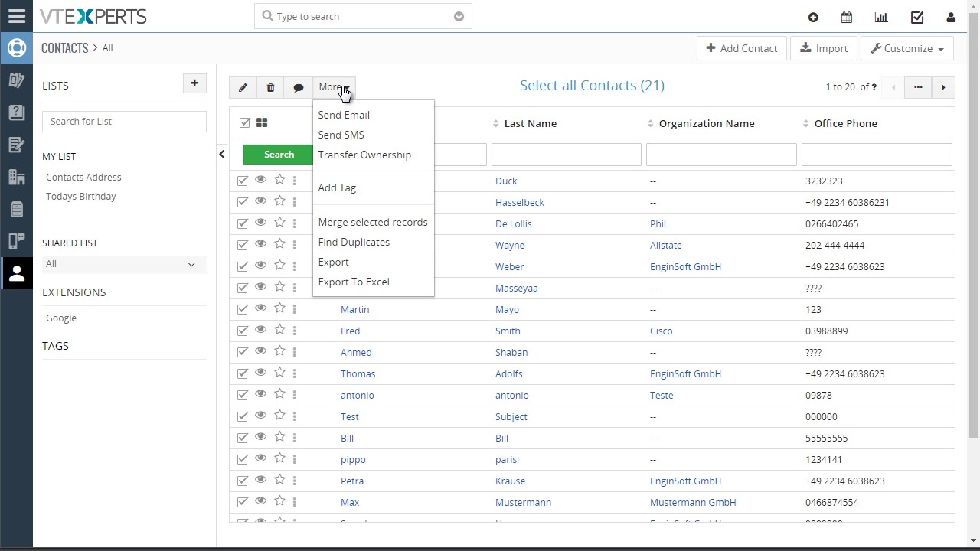Collapse the left sidebar panel arrow
The width and height of the screenshot is (980, 551).
(x=222, y=154)
